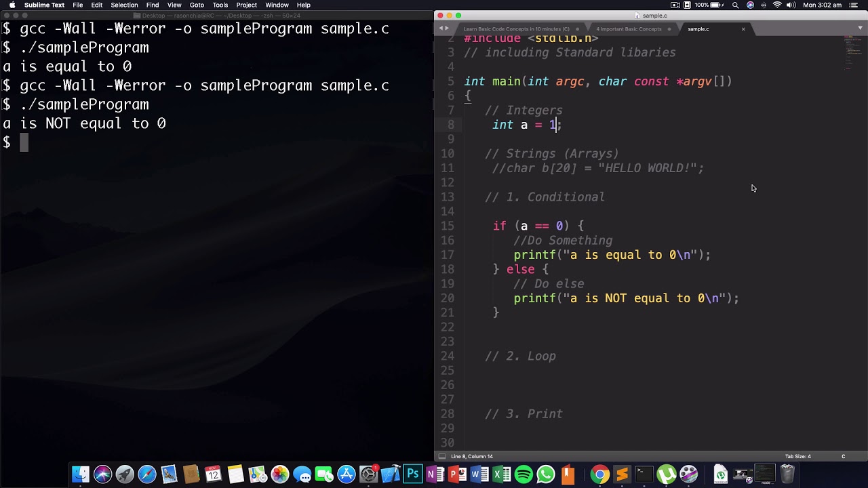Go to next tab with right arrow
This screenshot has width=868, height=488.
coord(446,28)
